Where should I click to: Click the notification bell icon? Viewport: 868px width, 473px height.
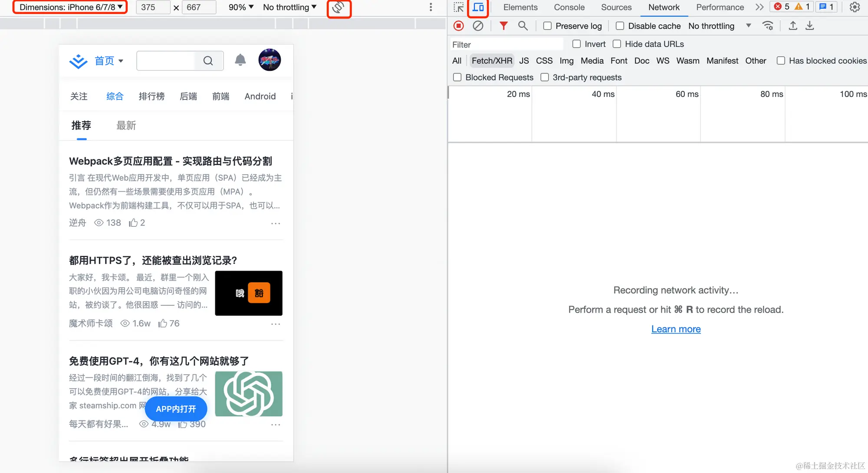coord(240,60)
